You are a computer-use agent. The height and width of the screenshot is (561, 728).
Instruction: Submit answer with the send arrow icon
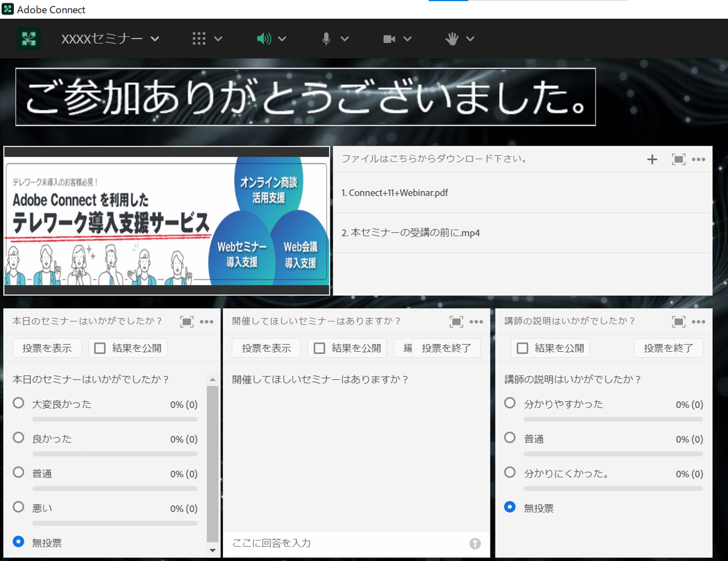pos(475,543)
